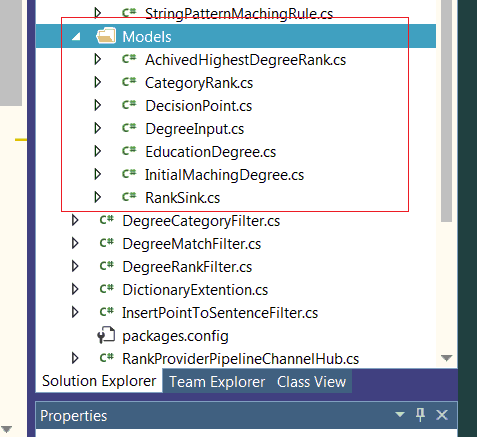Click the C# icon beside AchivedHighestDegreeRank.cs
479x437 pixels.
(x=129, y=59)
